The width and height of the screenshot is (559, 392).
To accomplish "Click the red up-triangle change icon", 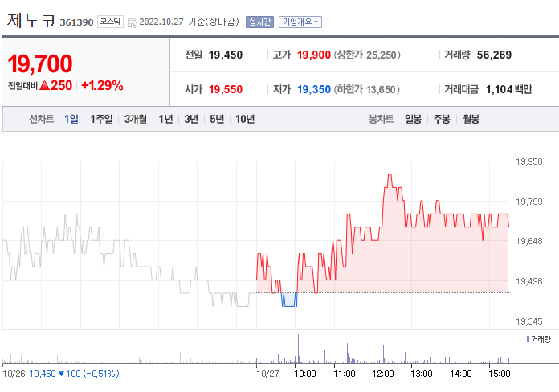I will click(x=44, y=86).
